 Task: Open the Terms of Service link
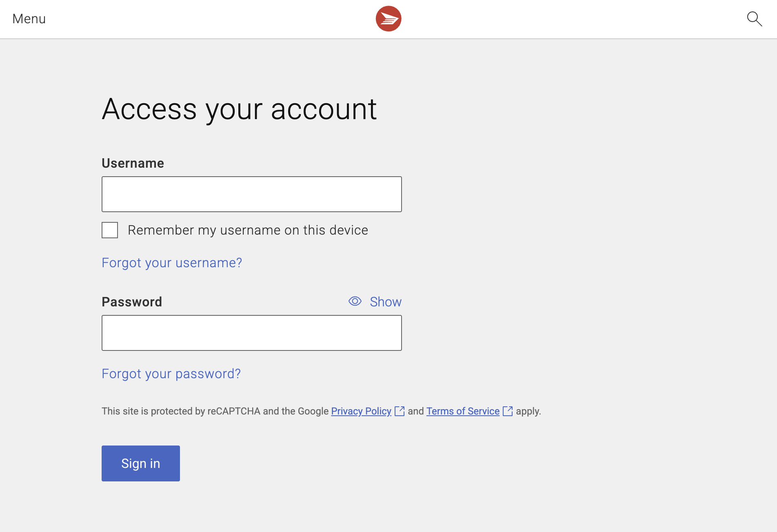463,411
